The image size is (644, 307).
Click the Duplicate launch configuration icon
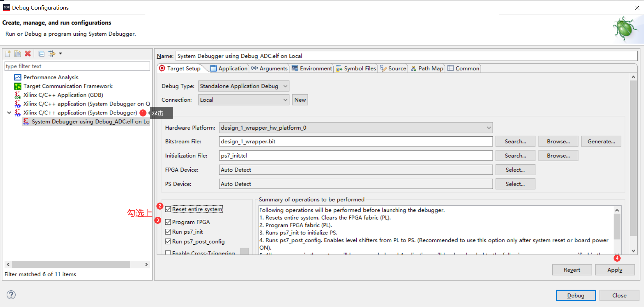(17, 54)
